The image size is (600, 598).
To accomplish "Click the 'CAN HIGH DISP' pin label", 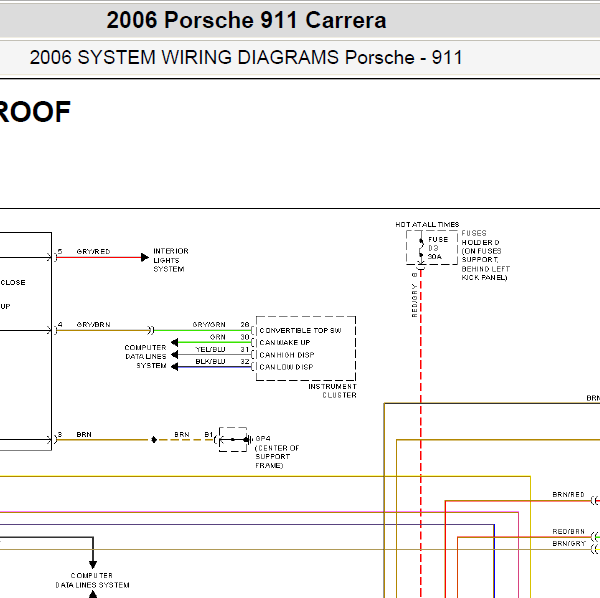I will (x=287, y=355).
